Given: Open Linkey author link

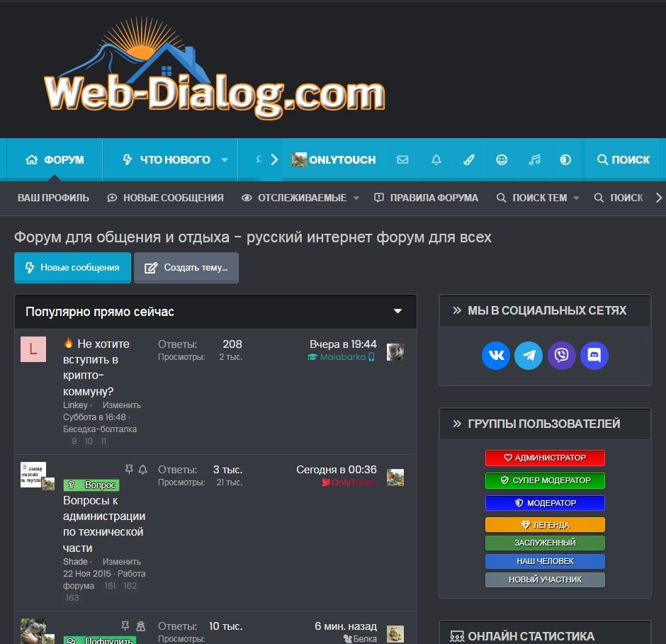Looking at the screenshot, I should (75, 405).
